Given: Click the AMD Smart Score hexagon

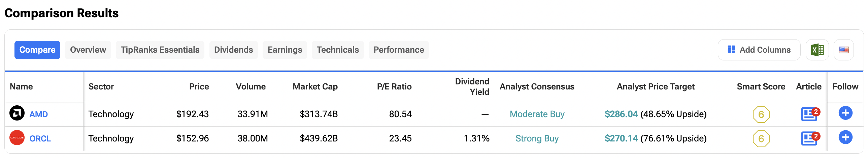Looking at the screenshot, I should coord(761,114).
